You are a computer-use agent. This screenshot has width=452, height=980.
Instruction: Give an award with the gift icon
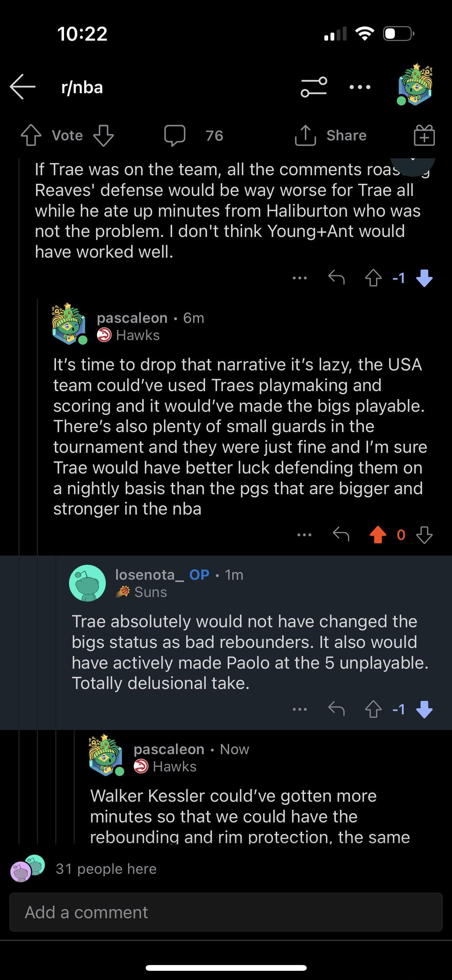click(x=424, y=136)
